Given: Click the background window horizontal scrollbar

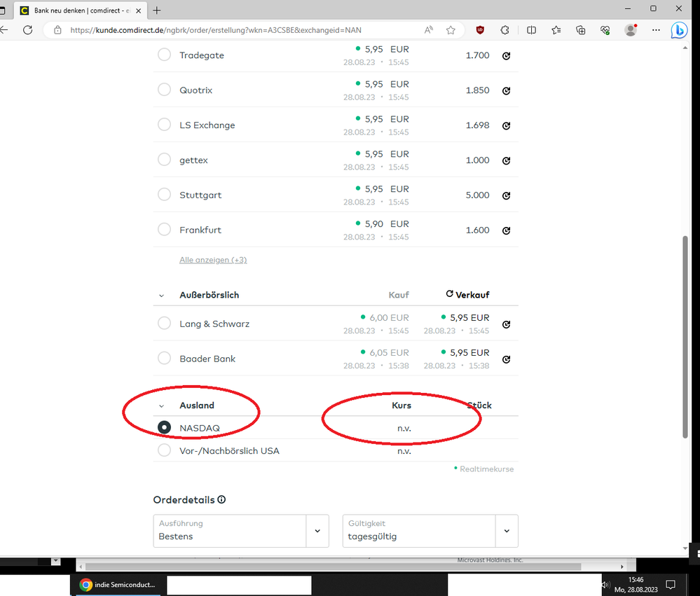Looking at the screenshot, I should [333, 567].
